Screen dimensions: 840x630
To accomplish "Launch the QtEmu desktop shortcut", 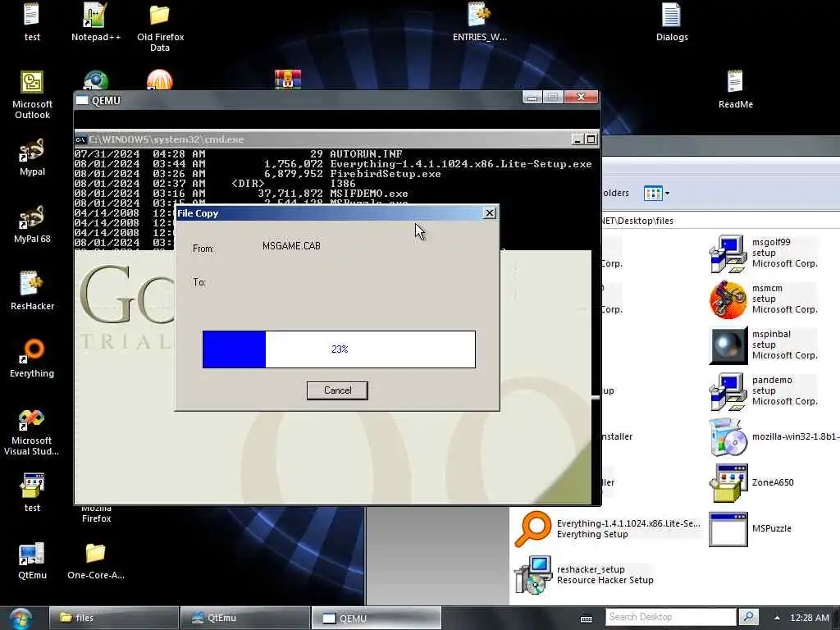I will [x=32, y=560].
